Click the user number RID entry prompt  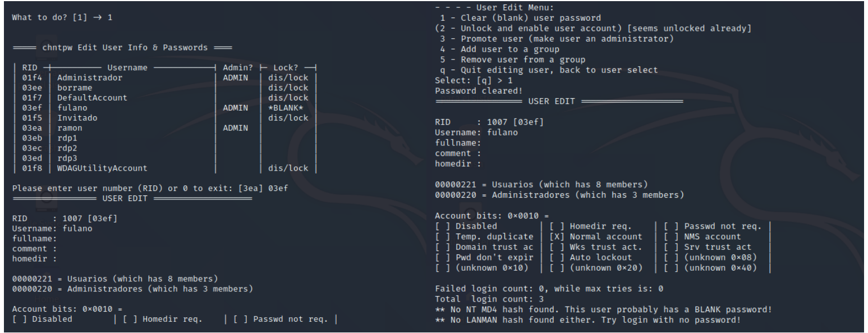150,188
